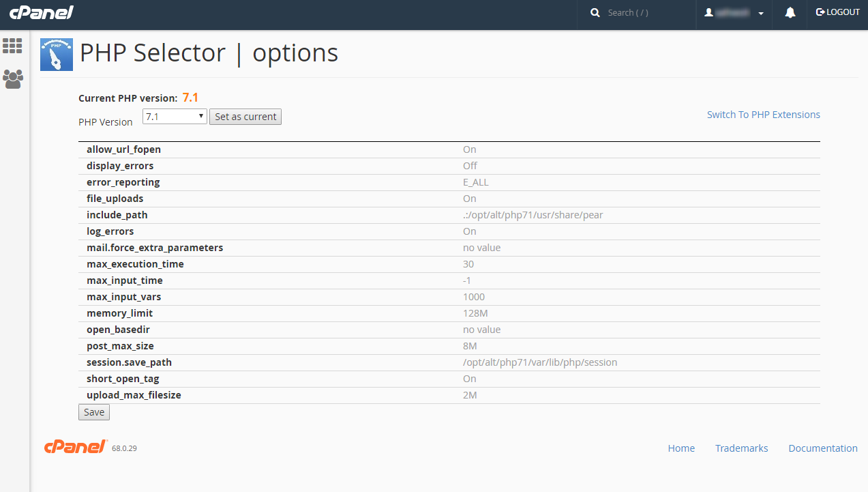Log out using the LOGOUT button

(x=838, y=12)
